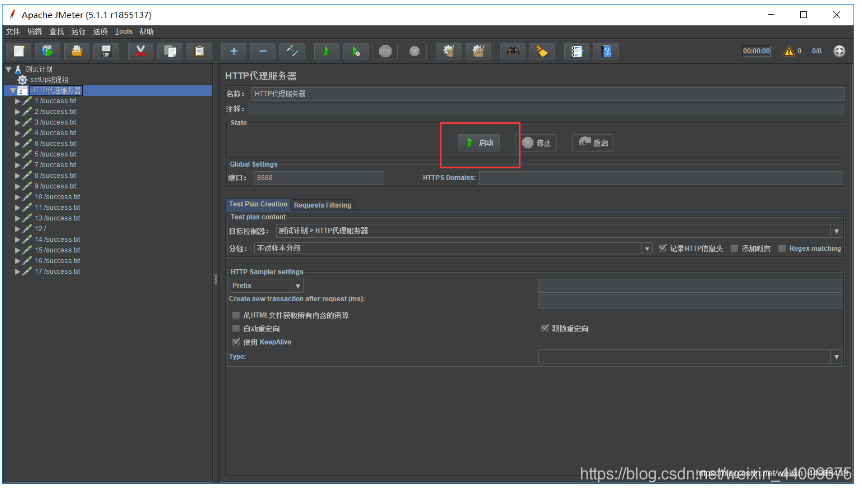This screenshot has height=493, width=862.
Task: Click Start no pauses toolbar icon
Action: [x=356, y=51]
